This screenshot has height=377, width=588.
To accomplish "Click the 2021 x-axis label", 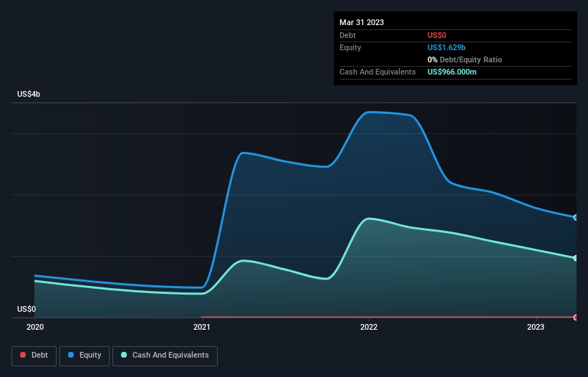I will [202, 327].
